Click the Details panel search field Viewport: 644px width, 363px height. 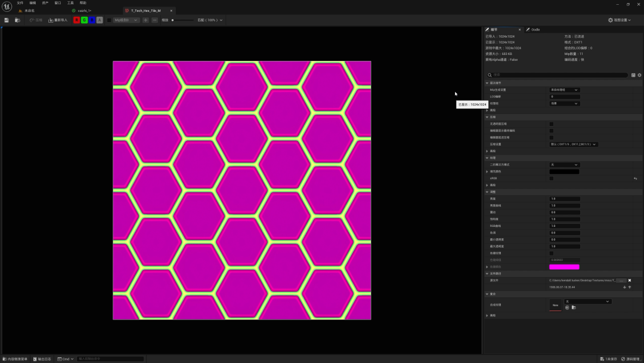[x=557, y=75]
